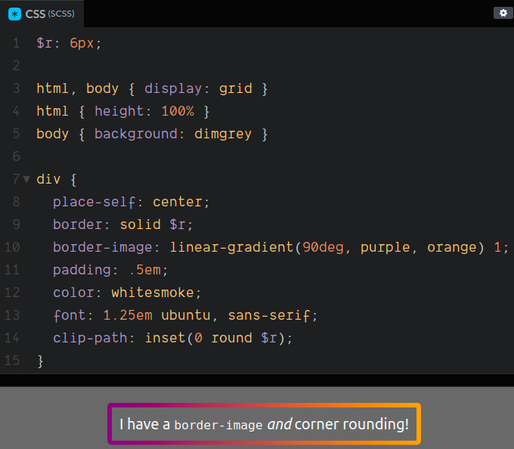
Task: Click 'background: dimgrey' declaration
Action: 173,134
